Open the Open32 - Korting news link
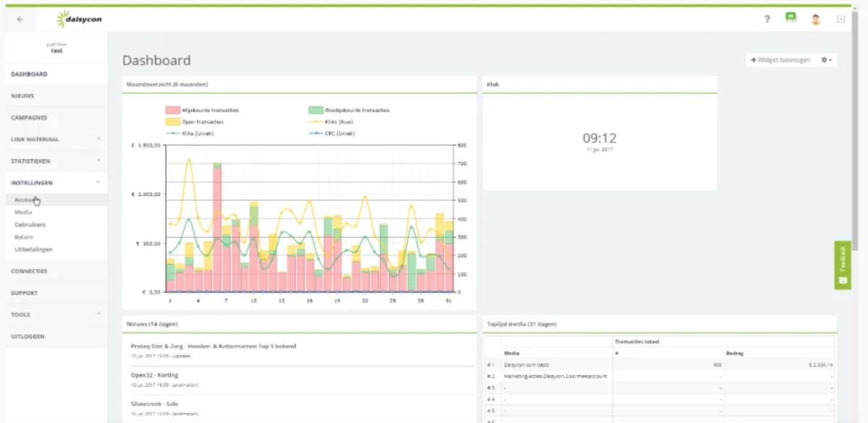 tap(155, 375)
